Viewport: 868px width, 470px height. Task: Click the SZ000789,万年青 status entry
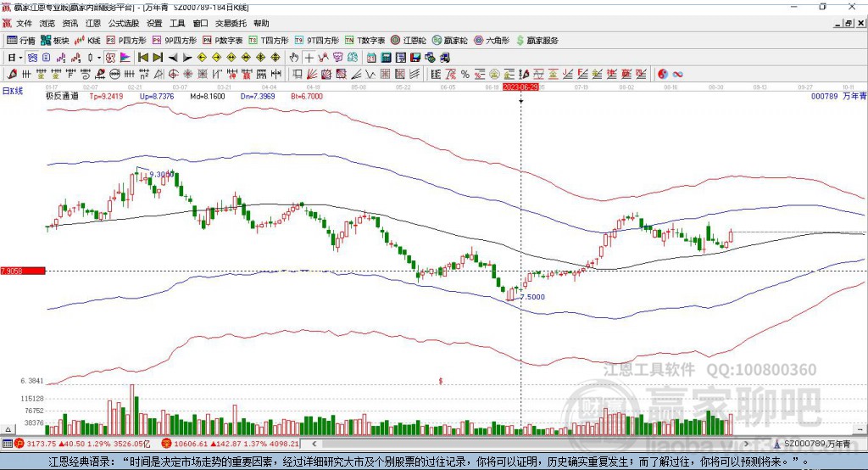(812, 444)
